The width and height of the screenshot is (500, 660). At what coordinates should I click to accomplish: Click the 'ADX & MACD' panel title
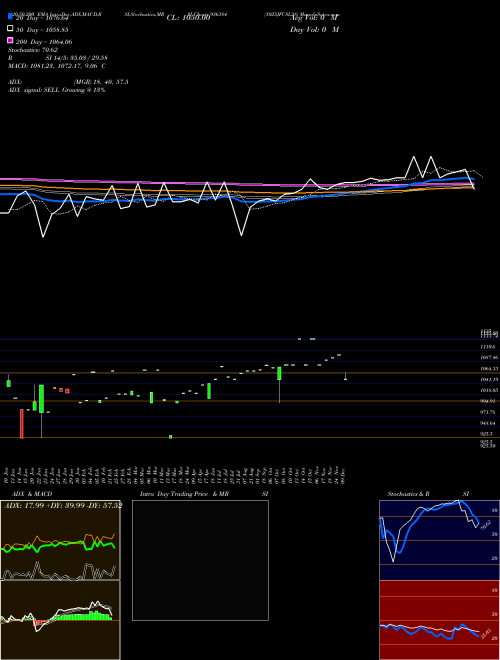[32, 494]
